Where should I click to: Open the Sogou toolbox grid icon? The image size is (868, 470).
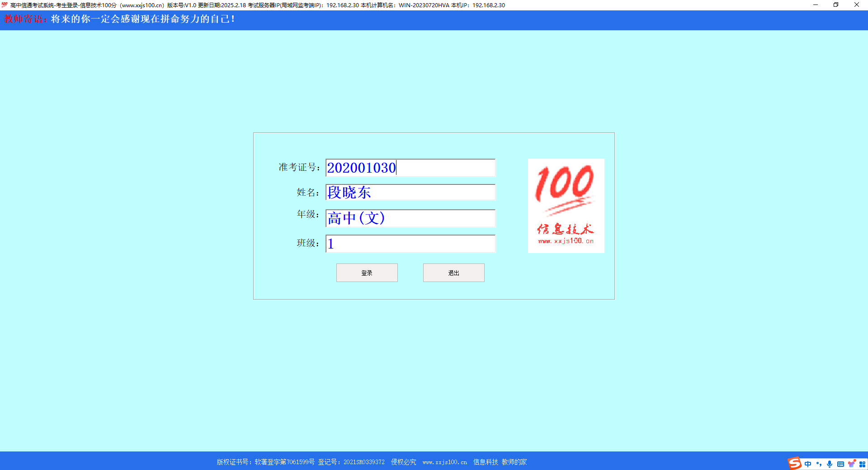(862, 464)
